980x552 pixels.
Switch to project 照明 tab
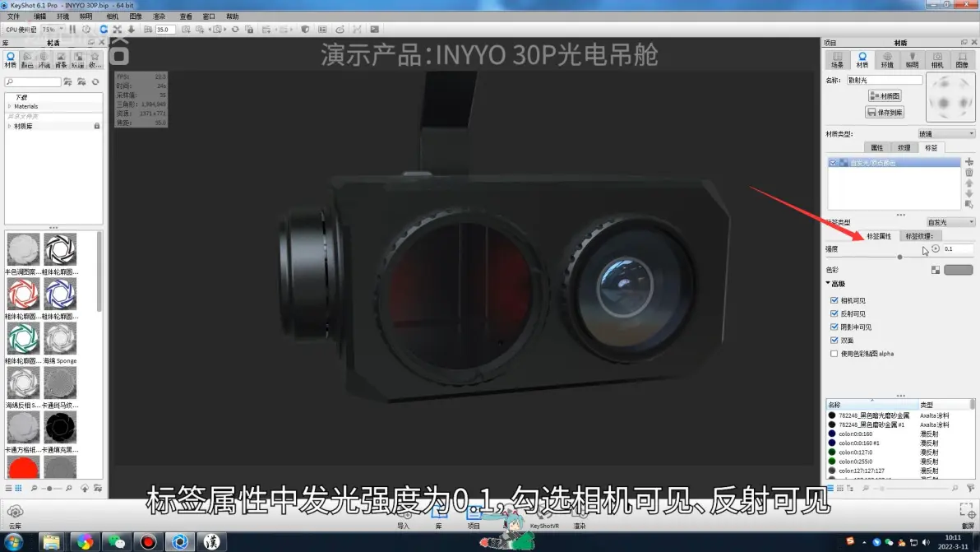[913, 60]
